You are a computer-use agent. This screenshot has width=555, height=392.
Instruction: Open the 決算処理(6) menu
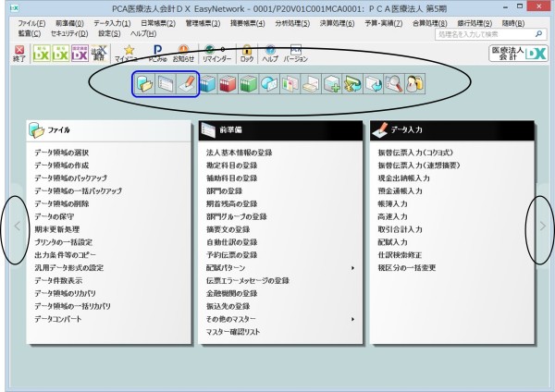[x=337, y=23]
